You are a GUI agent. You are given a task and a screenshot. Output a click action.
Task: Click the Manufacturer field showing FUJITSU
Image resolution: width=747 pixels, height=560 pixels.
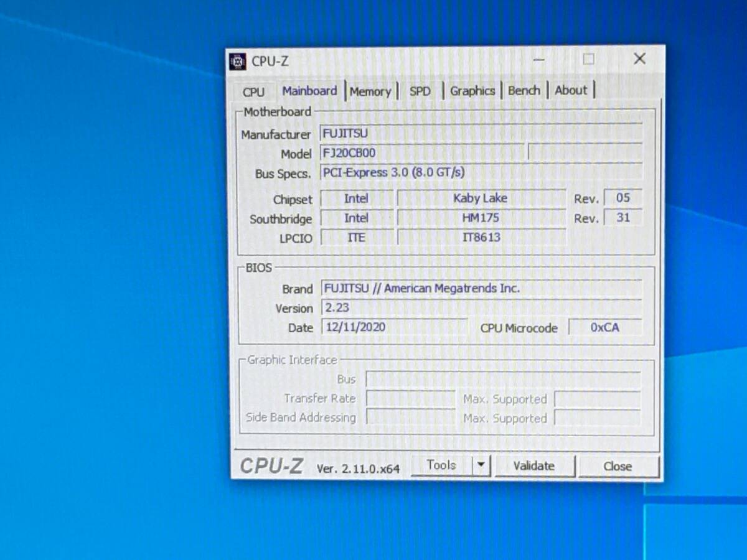[x=481, y=133]
